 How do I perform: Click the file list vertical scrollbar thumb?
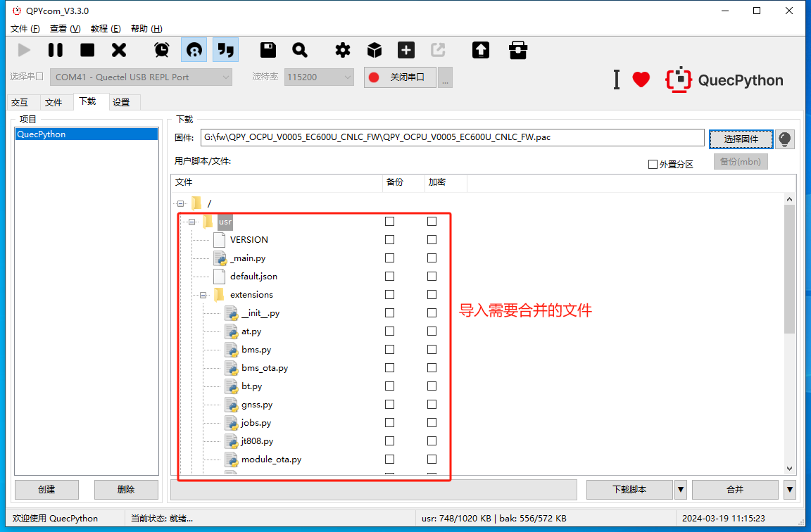tap(789, 270)
